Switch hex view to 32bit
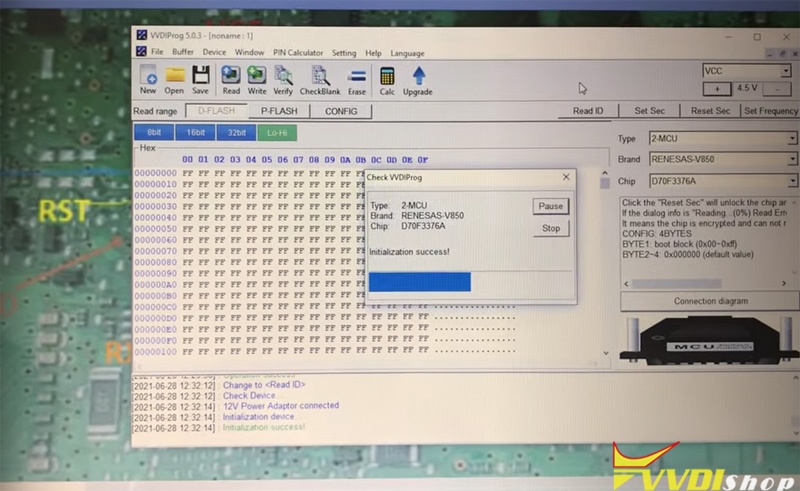800x491 pixels. (x=236, y=132)
